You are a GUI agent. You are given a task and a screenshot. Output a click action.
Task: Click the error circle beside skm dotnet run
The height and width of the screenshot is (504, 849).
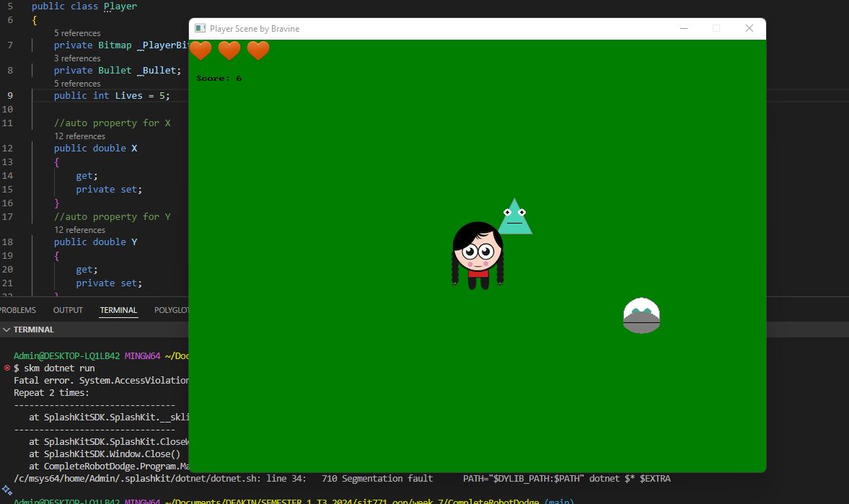[x=6, y=368]
